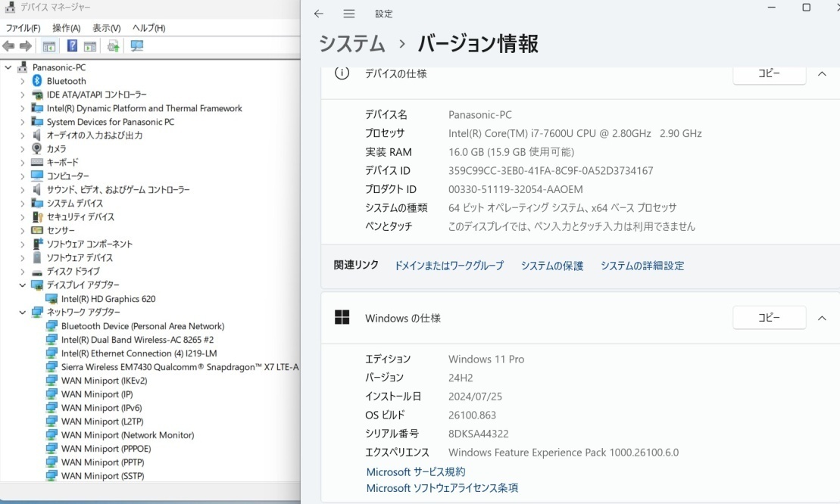The width and height of the screenshot is (840, 504).
Task: Open the システムの詳細設定 link
Action: tap(642, 266)
